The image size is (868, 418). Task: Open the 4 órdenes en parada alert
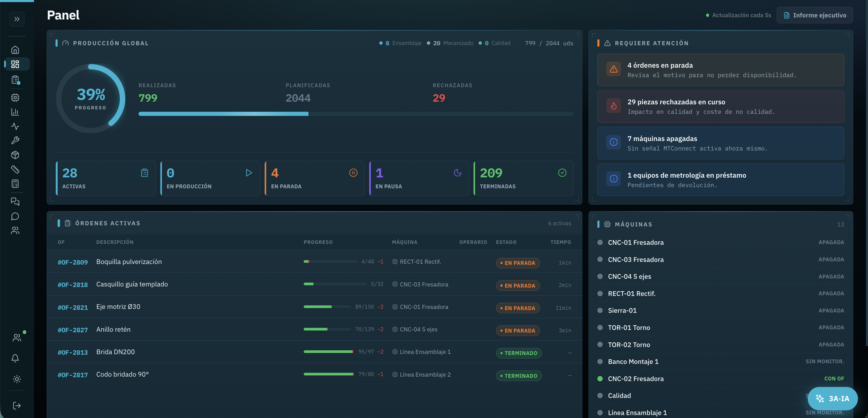point(720,70)
